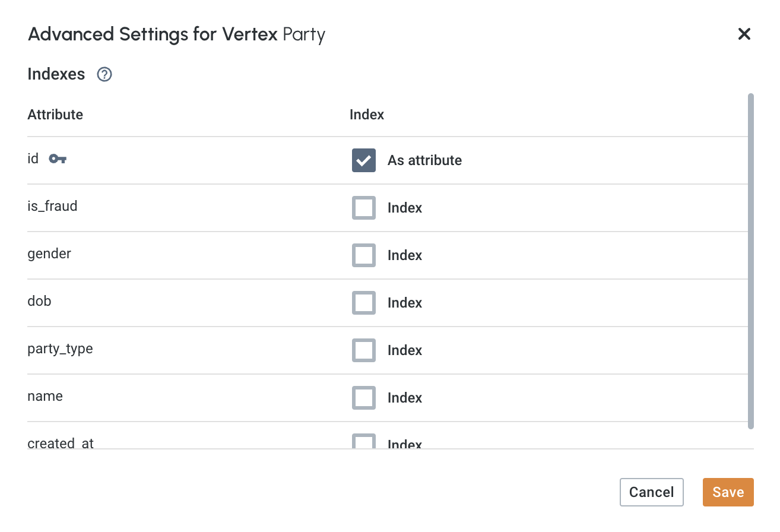
Task: Click the dob attribute name
Action: (x=39, y=301)
